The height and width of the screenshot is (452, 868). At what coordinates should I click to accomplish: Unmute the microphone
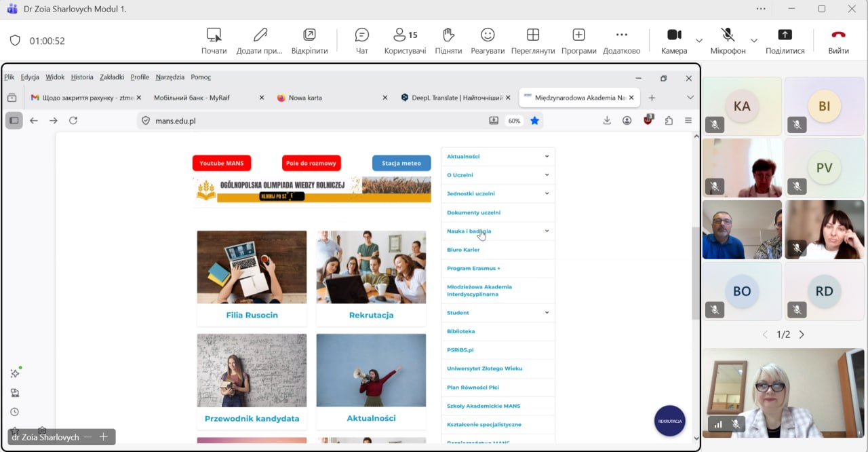coord(728,41)
